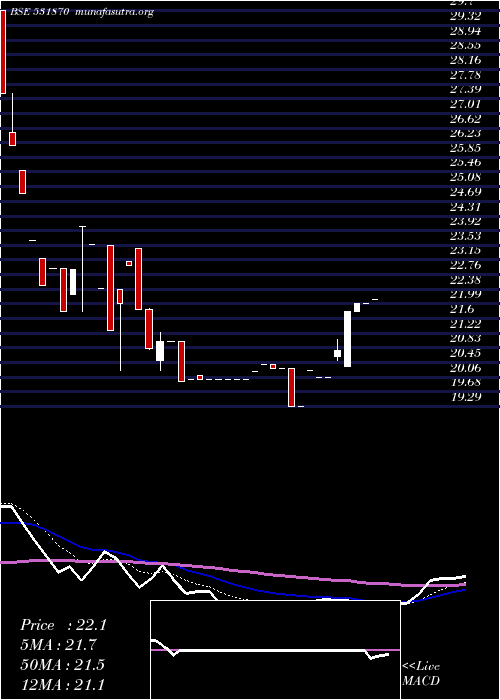This screenshot has width=500, height=700.
Task: Click the red candle bottoming at 19.29
Action: point(291,387)
